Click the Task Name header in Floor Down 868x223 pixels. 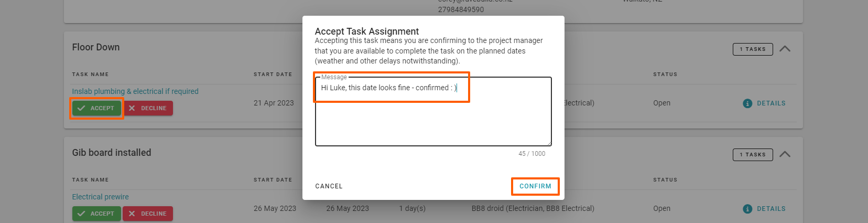point(90,75)
